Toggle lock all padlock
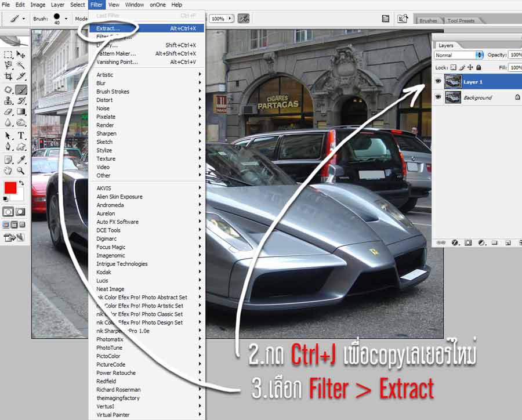The height and width of the screenshot is (420, 522). [x=478, y=67]
